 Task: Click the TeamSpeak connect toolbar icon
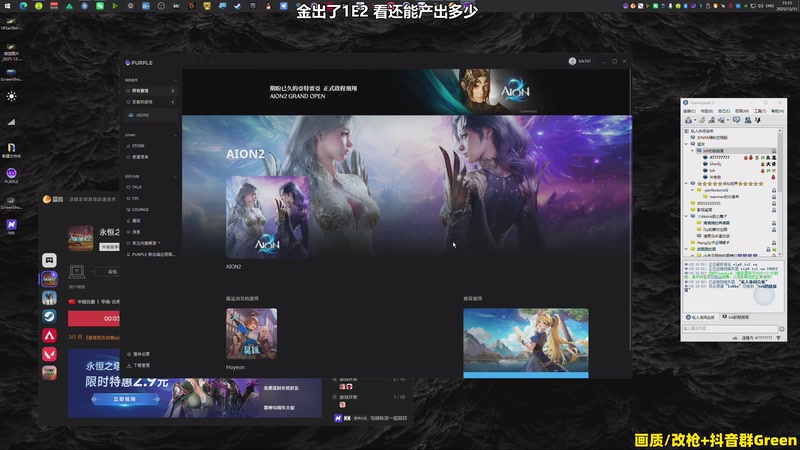coord(688,120)
